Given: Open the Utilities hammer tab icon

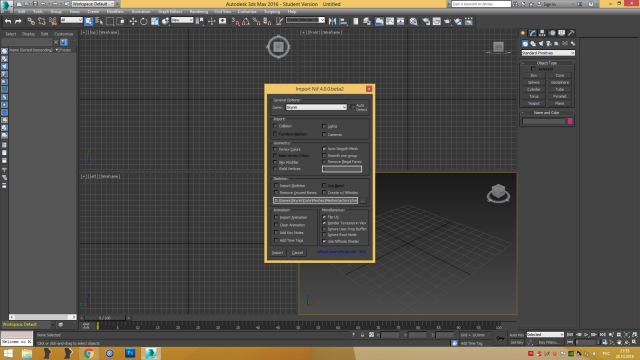Looking at the screenshot, I should tap(571, 33).
